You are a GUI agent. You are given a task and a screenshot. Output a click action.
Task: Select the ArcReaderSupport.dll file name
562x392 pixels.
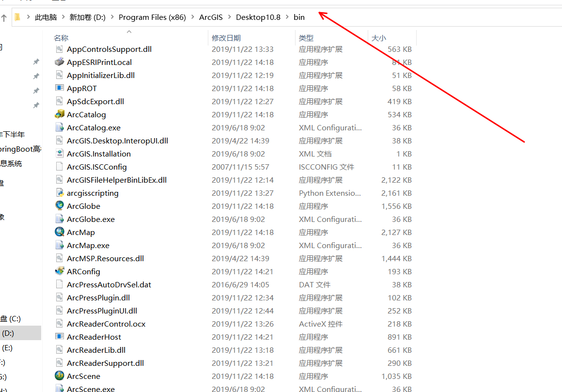tap(105, 363)
